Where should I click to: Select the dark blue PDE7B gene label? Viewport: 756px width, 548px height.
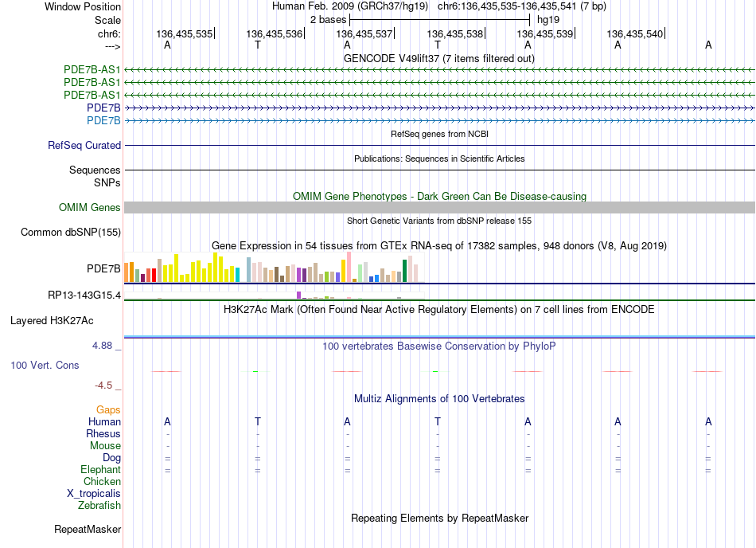click(103, 108)
